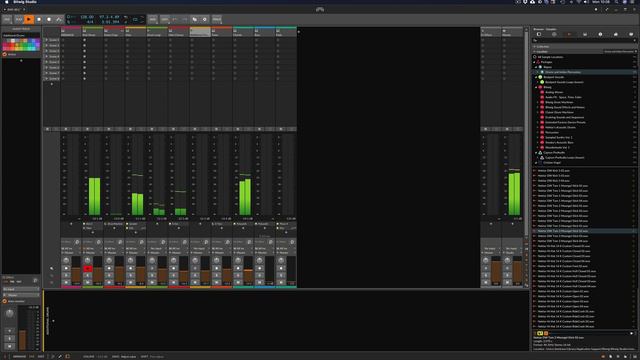Solo the teal Chords track
Image resolution: width=640 pixels, height=360 pixels.
pyautogui.click(x=238, y=276)
